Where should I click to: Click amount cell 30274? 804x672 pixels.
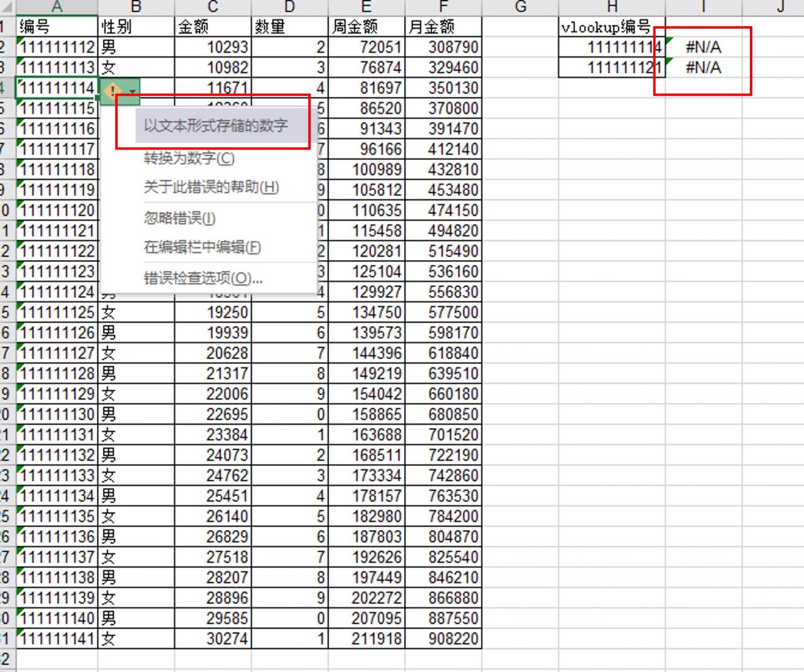point(213,639)
